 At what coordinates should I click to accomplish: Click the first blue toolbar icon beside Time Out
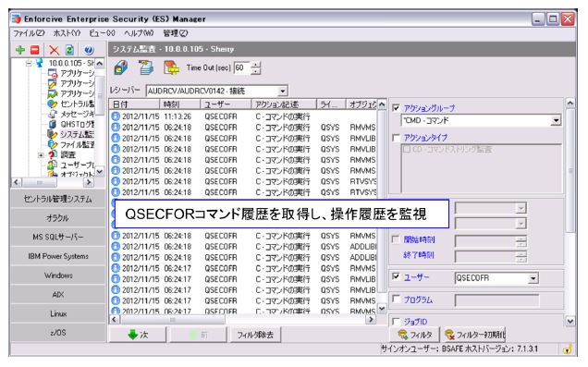[121, 67]
